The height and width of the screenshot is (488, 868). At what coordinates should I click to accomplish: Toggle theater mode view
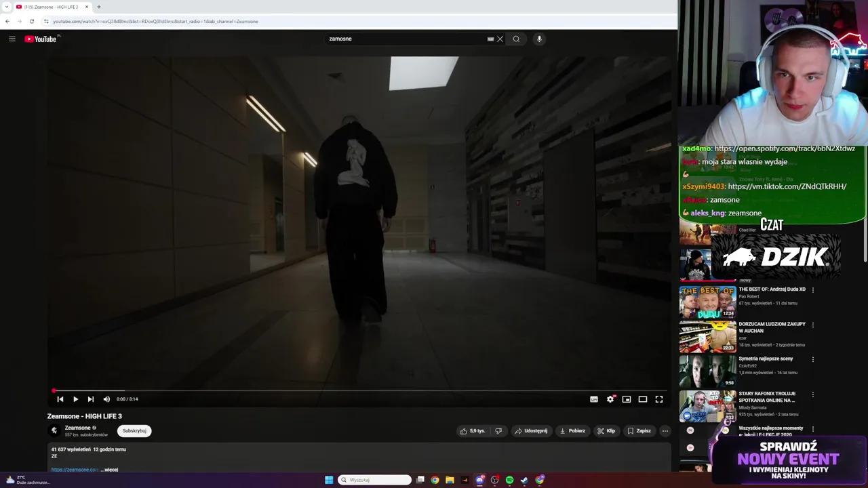tap(643, 399)
